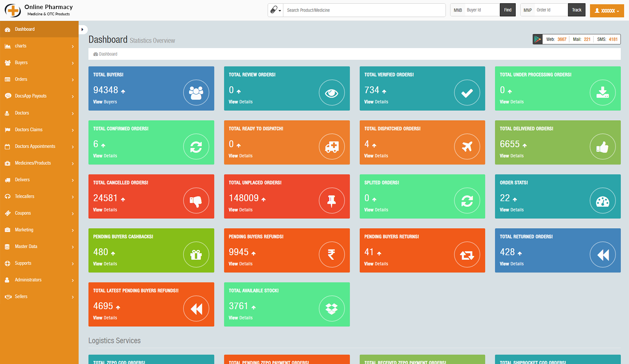Open Medicines/Products in the sidebar
This screenshot has width=629, height=364.
tap(39, 163)
